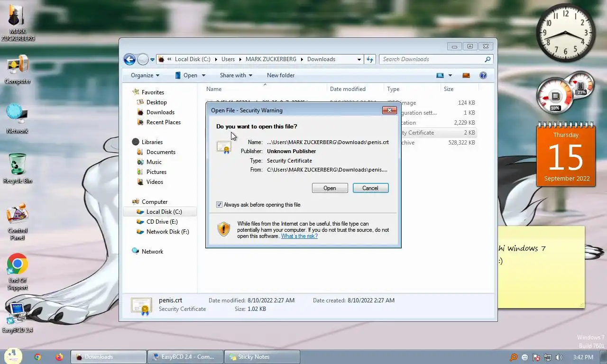
Task: Open the views dropdown arrow
Action: (450, 75)
